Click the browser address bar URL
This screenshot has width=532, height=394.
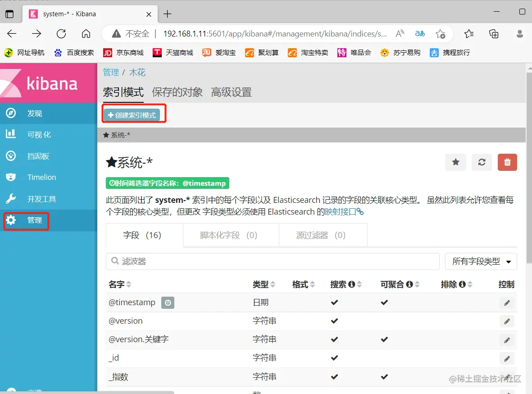(x=275, y=34)
